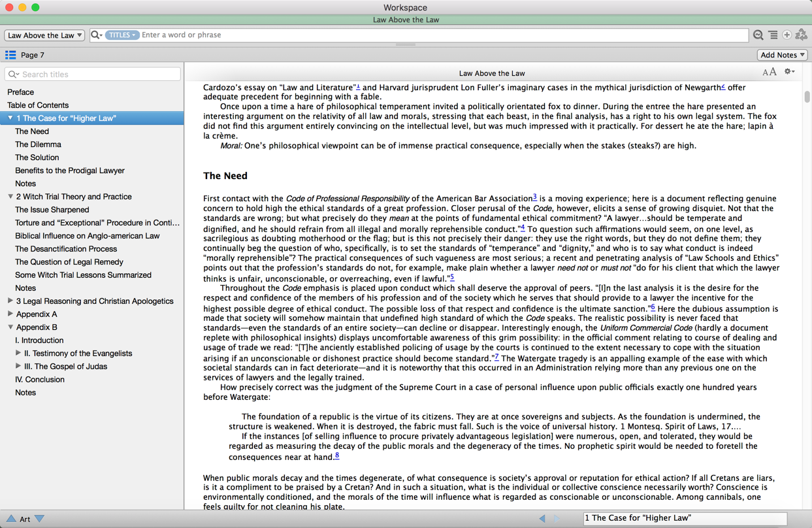Screen dimensions: 812x528
Task: Expand Appendix A
Action: coord(10,314)
